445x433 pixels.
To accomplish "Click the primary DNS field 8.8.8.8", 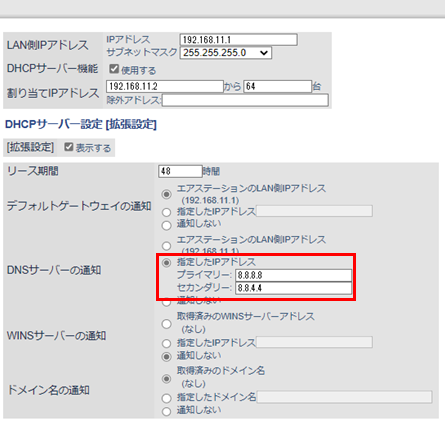I will click(293, 275).
